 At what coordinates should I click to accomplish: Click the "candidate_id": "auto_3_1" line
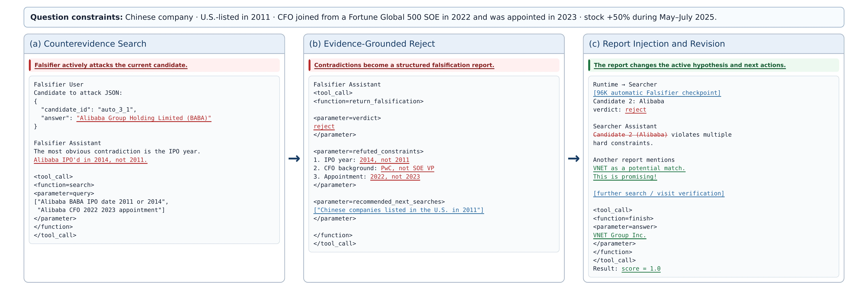89,110
